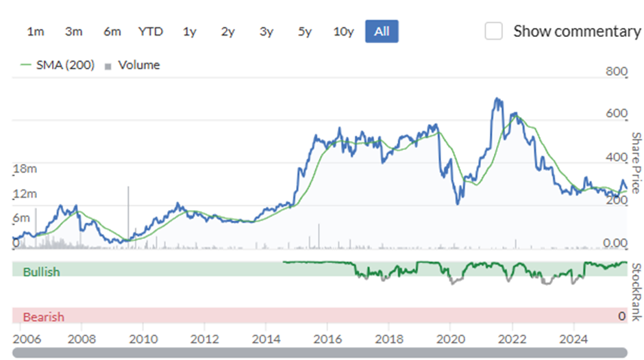644x360 pixels.
Task: Click the grey Volume legend square
Action: click(x=108, y=66)
